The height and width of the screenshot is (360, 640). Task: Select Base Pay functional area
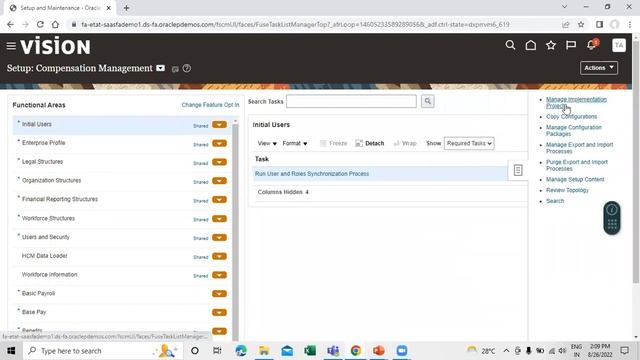pos(34,312)
